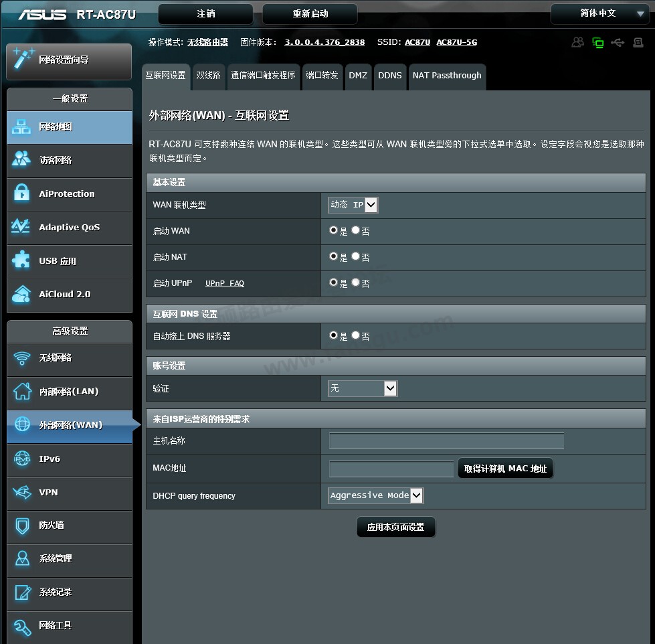The image size is (655, 644).
Task: Switch to the NAT Passthrough tab
Action: (447, 76)
